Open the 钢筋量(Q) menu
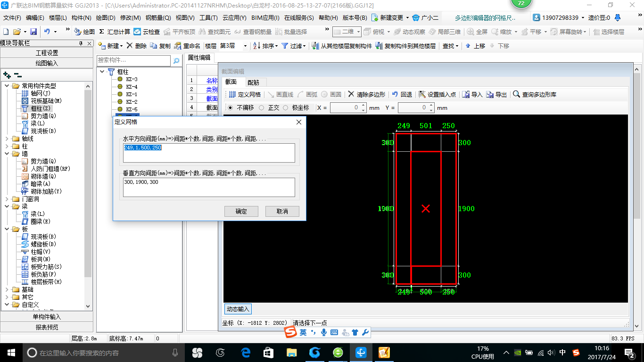Screen dimensions: 644x362 pyautogui.click(x=158, y=18)
